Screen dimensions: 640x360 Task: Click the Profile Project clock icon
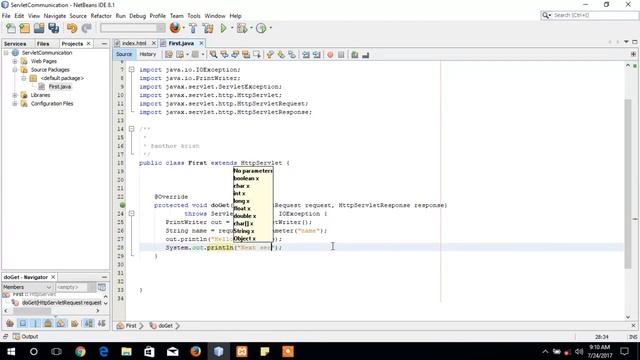(x=261, y=28)
